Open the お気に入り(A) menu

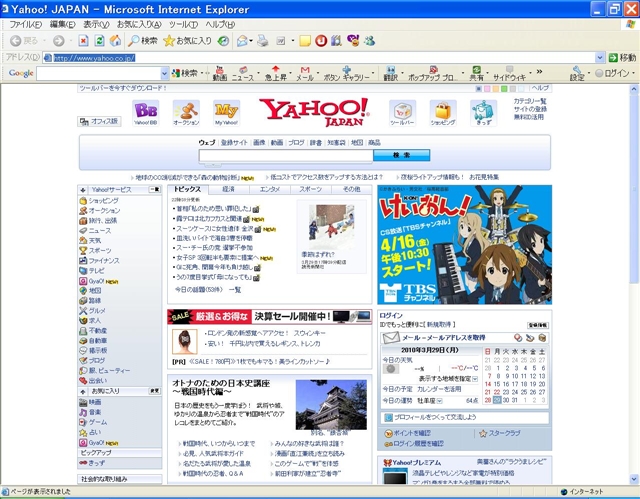[x=139, y=24]
